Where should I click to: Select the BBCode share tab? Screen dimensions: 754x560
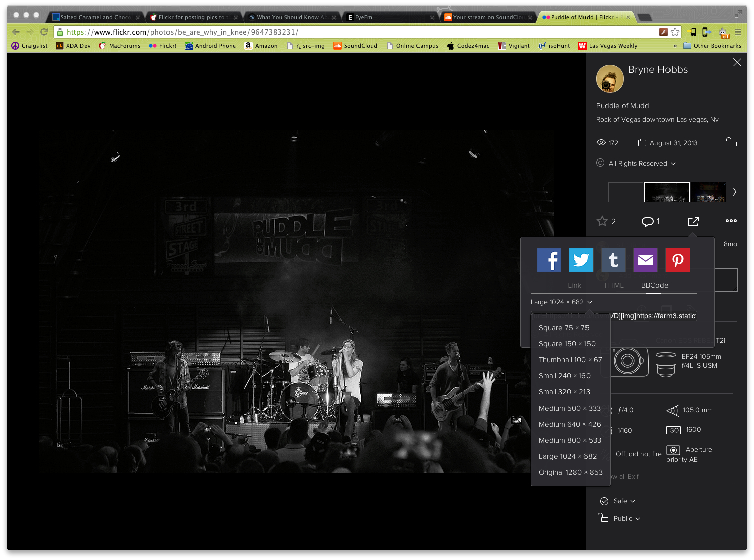(x=655, y=285)
